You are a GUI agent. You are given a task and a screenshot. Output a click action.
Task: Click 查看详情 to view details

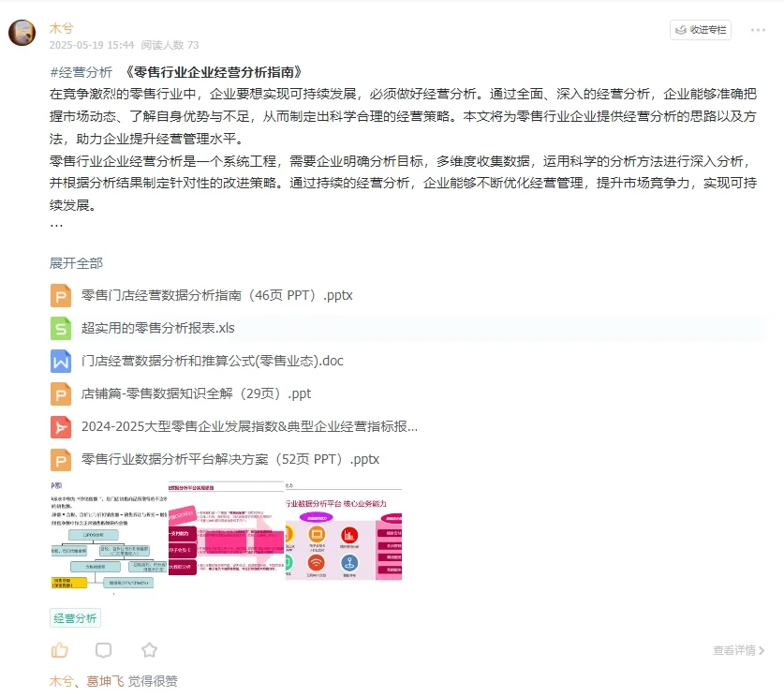coord(738,650)
